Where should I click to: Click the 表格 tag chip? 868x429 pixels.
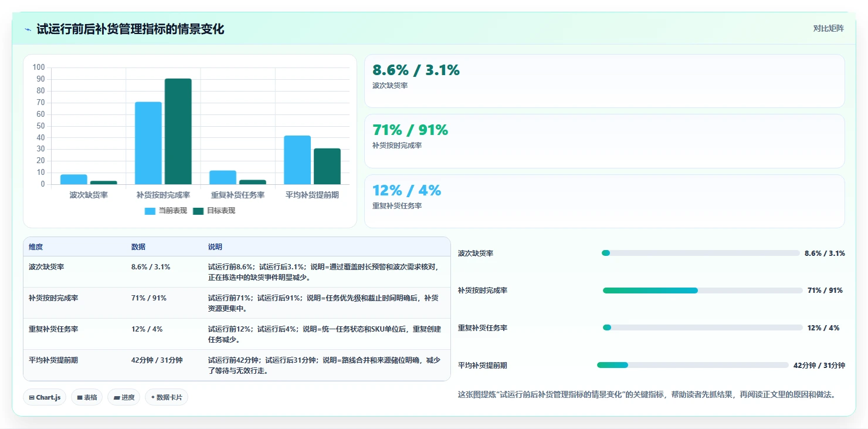tap(87, 397)
